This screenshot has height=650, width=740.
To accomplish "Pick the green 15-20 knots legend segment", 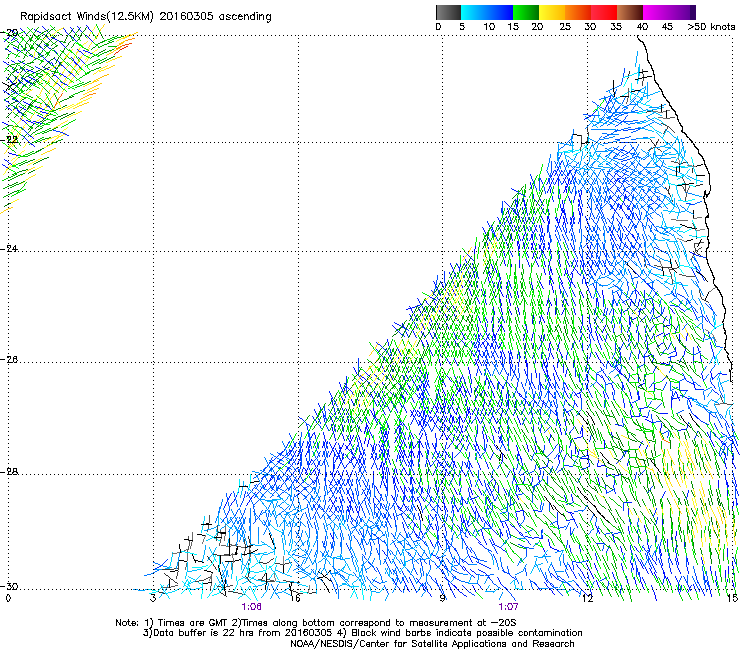I will (526, 12).
